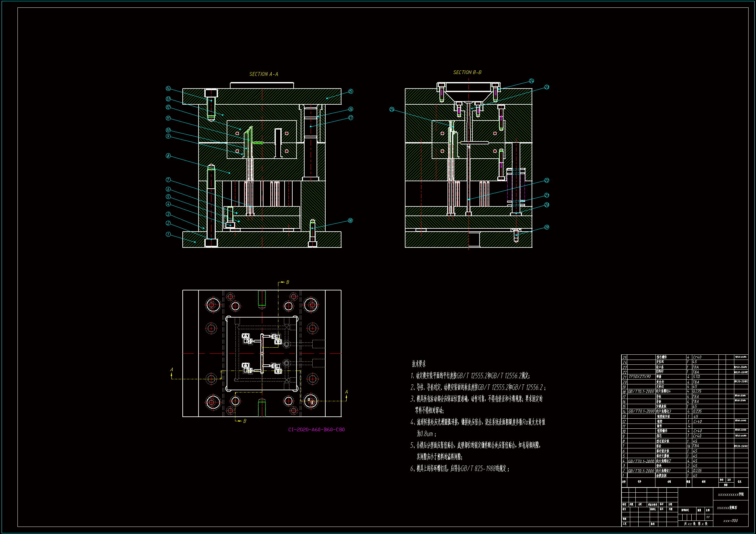The width and height of the screenshot is (756, 534).
Task: Select the TF50X27X90 cell in parts list
Action: [640, 377]
